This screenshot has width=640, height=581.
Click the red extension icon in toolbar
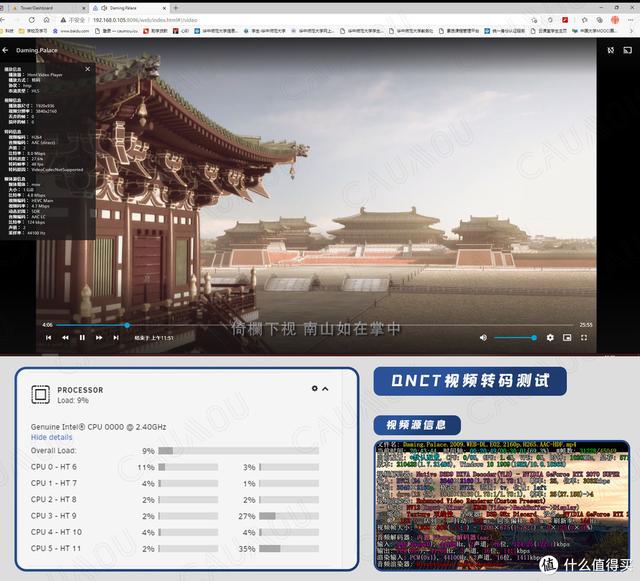565,20
